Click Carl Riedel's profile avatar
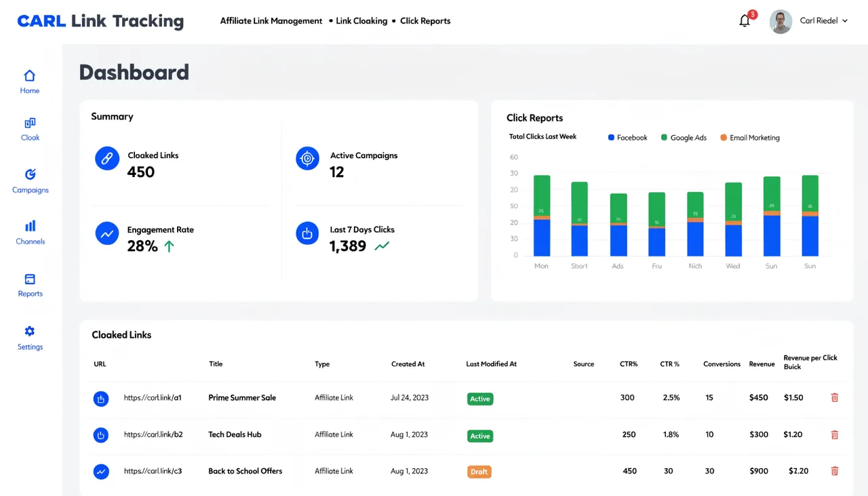The image size is (868, 496). [x=781, y=21]
